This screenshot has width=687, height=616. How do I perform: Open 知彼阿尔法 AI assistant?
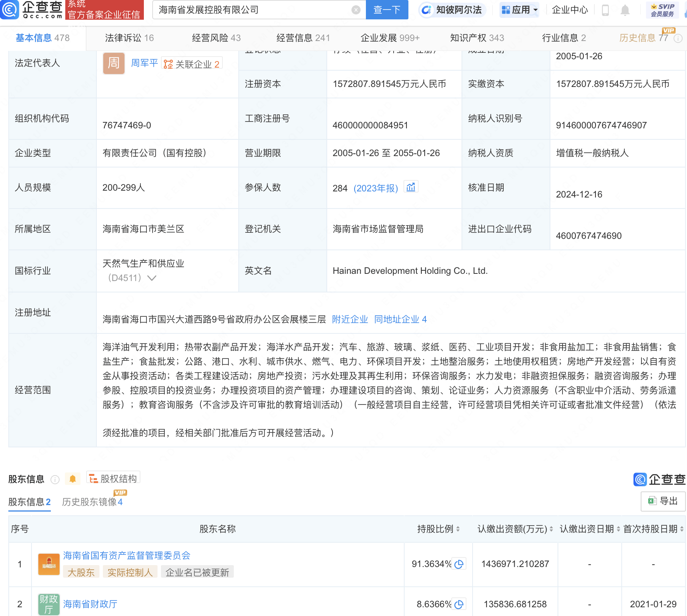452,10
